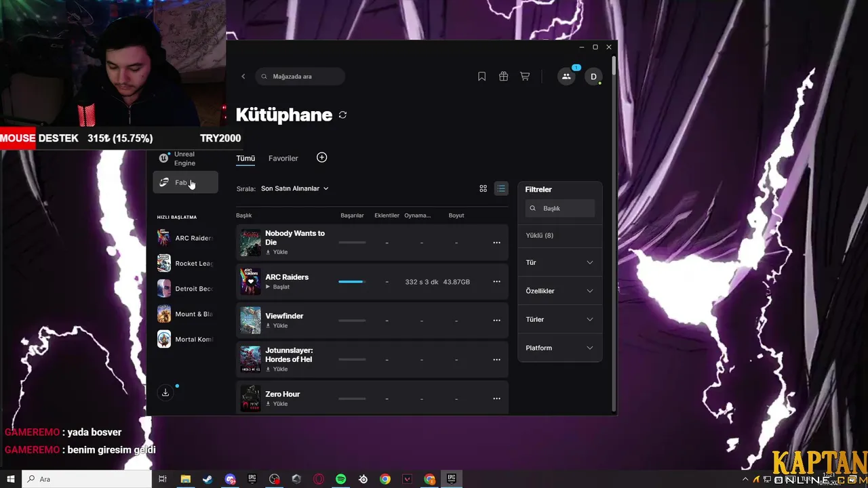Quick launch Detroit Become Human from sidebar
This screenshot has height=488, width=868.
pyautogui.click(x=185, y=289)
